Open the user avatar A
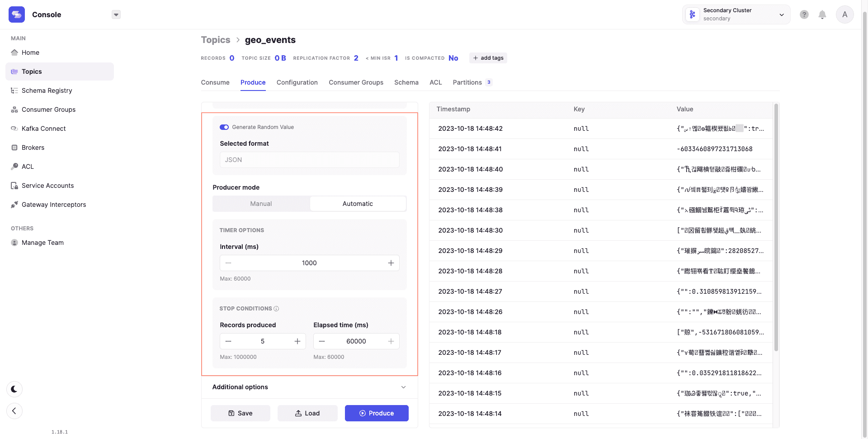The width and height of the screenshot is (868, 439). click(x=844, y=14)
